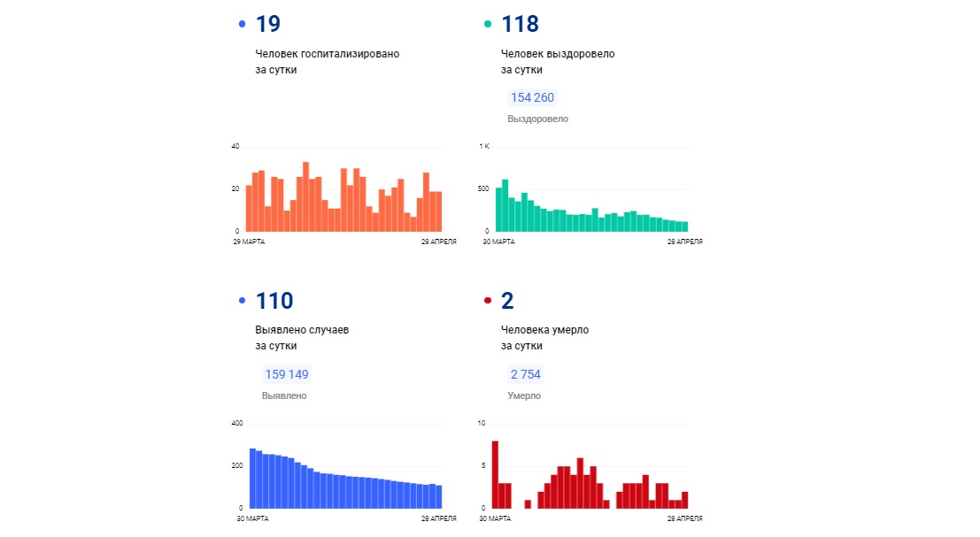Click the blue dot beside number 110
Viewport: 980px width, 537px height.
pos(242,301)
